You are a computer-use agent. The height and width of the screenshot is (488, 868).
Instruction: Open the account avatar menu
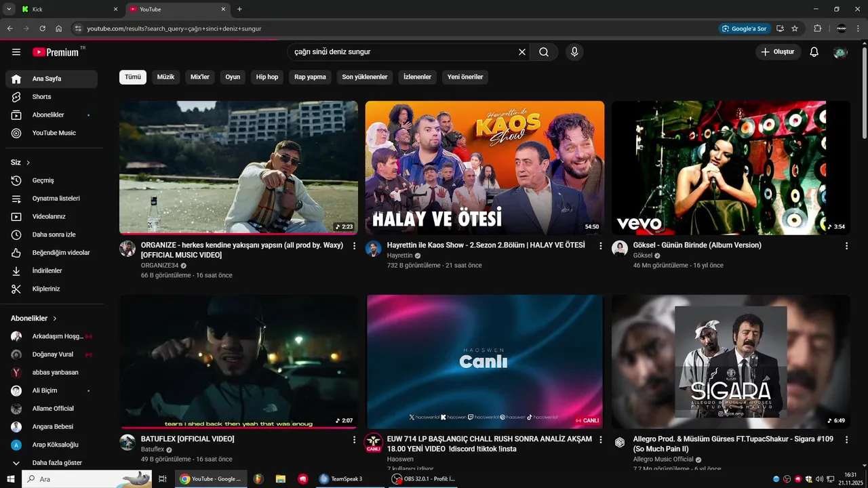coord(840,52)
